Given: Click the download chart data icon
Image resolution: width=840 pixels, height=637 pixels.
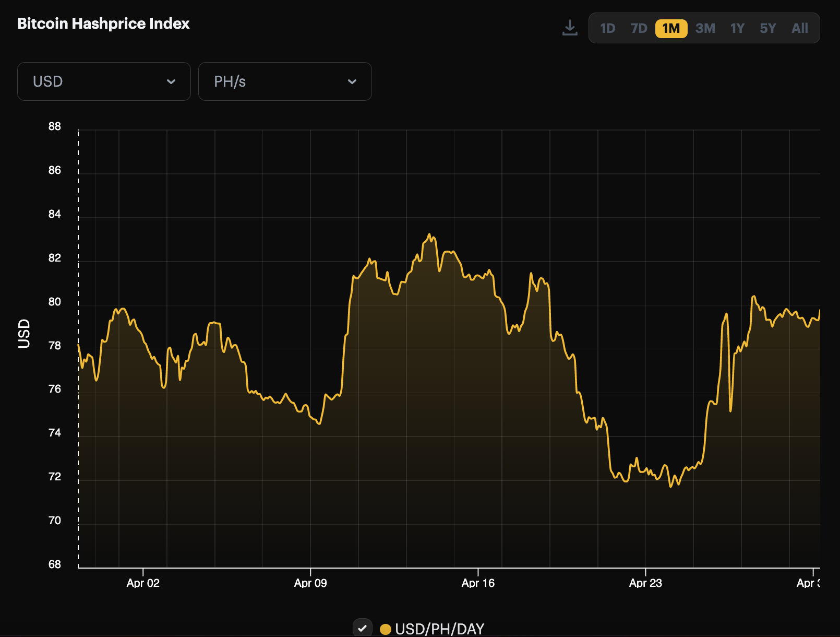Looking at the screenshot, I should click(570, 28).
